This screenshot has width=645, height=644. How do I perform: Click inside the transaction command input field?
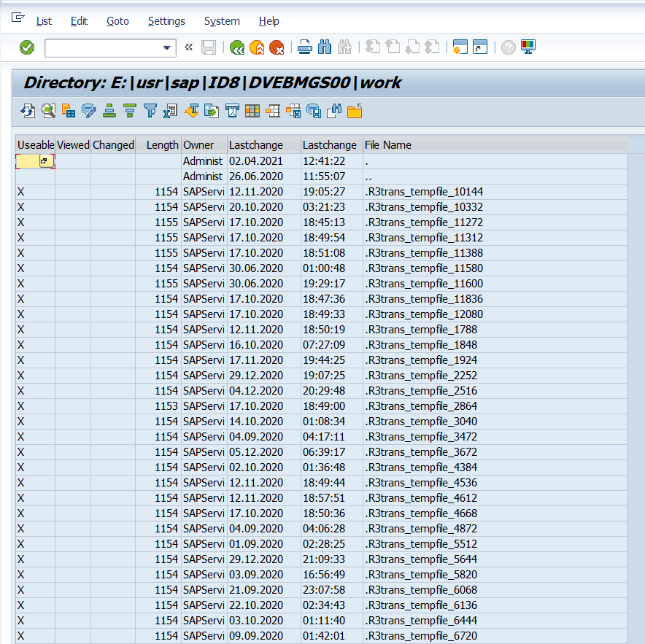102,48
